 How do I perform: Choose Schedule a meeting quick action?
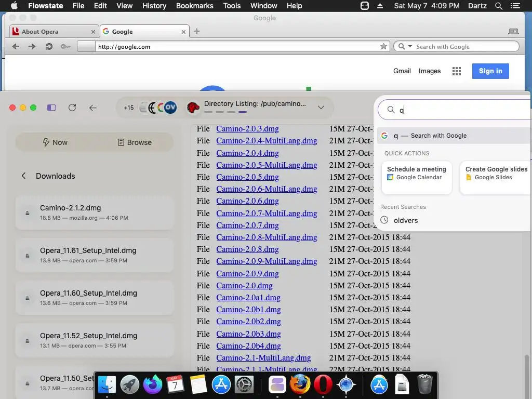pos(417,178)
